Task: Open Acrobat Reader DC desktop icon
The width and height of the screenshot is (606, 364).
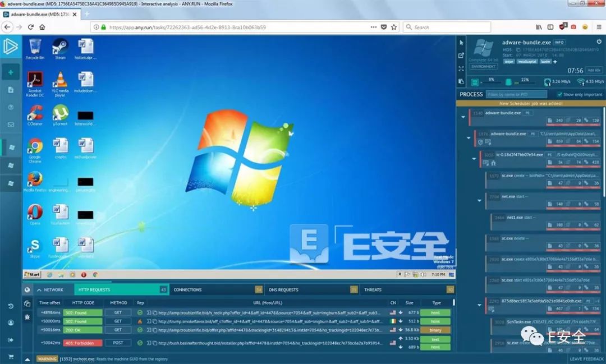Action: coord(35,84)
